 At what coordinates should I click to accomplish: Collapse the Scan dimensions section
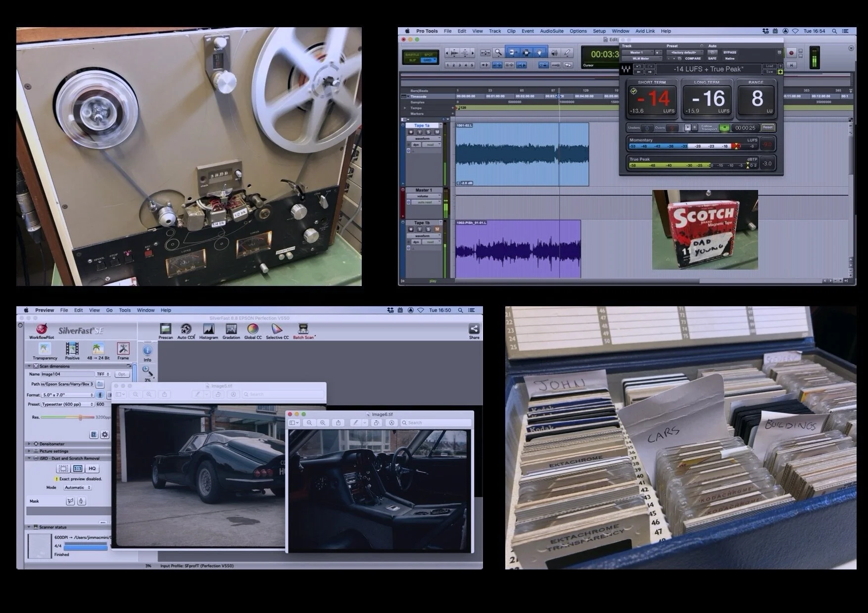click(x=29, y=366)
